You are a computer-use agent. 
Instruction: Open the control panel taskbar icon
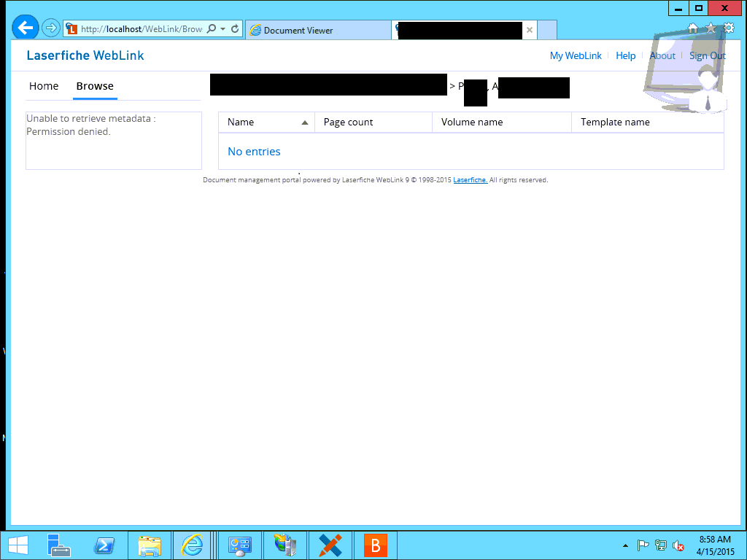pyautogui.click(x=239, y=545)
